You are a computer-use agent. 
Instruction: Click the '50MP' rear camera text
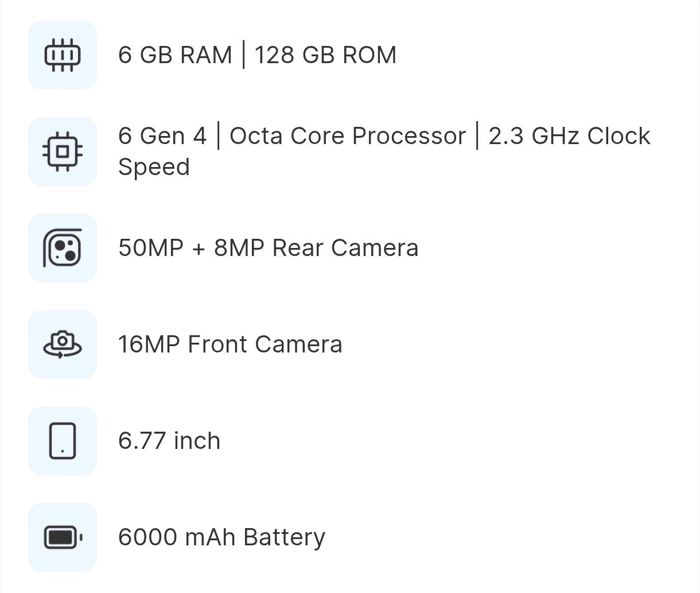(x=151, y=248)
